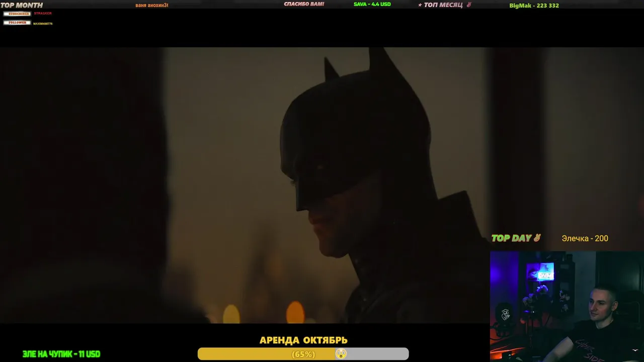
Task: Click the peace-hand emoji beside TOP DAY
Action: pyautogui.click(x=537, y=238)
